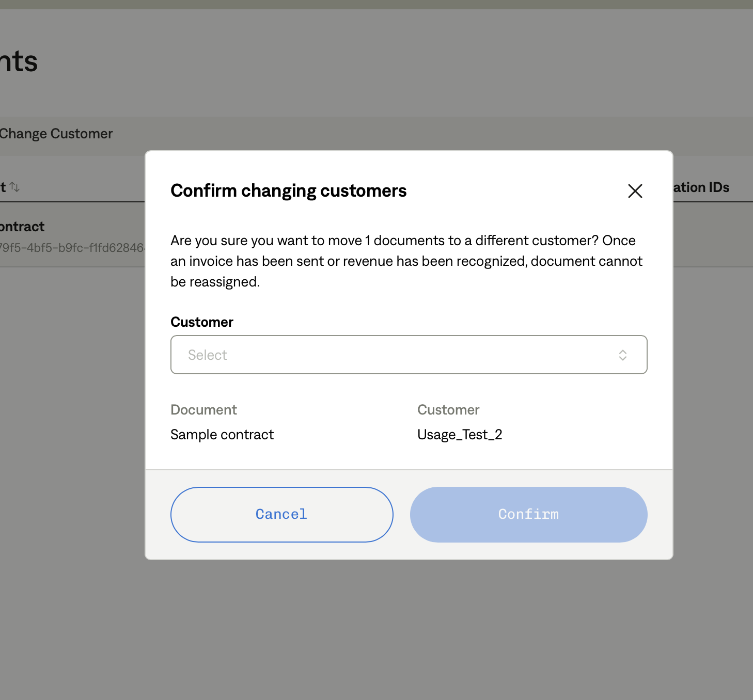
Task: Select the contract row in background table
Action: pos(23,227)
